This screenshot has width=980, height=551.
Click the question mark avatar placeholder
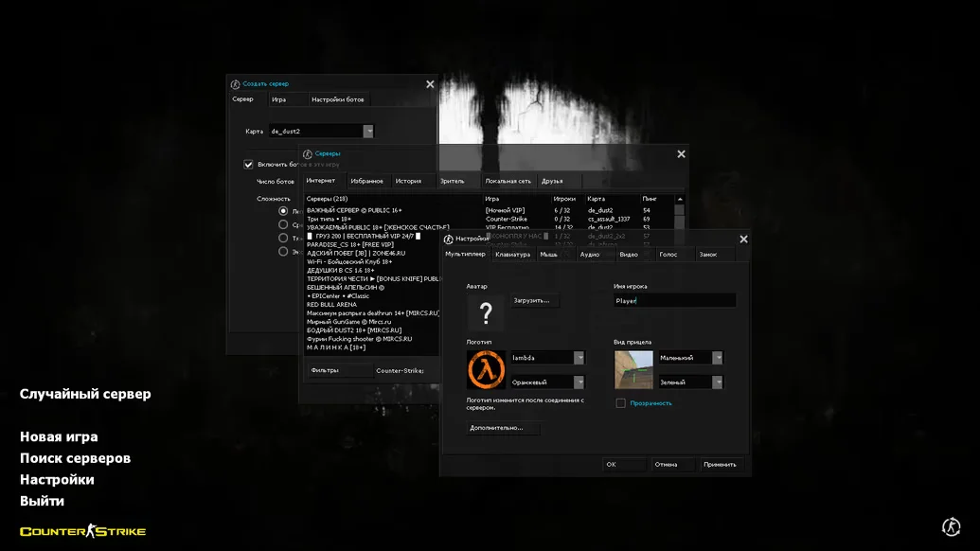click(486, 313)
